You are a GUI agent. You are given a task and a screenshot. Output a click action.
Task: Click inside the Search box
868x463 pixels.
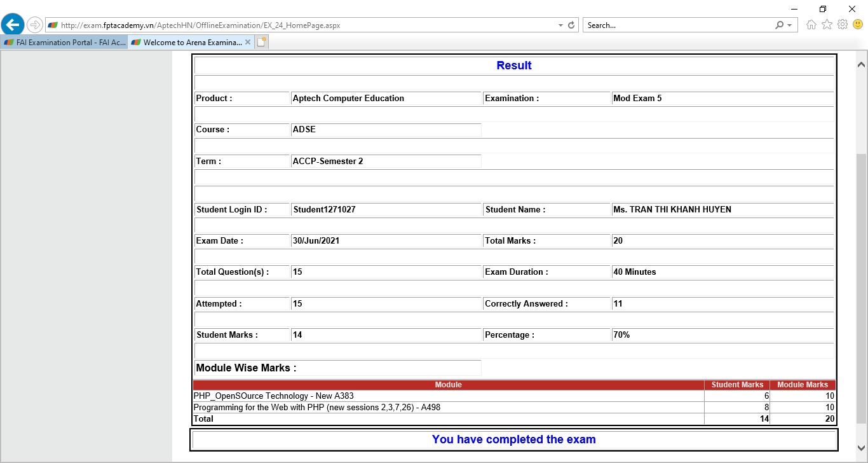679,25
